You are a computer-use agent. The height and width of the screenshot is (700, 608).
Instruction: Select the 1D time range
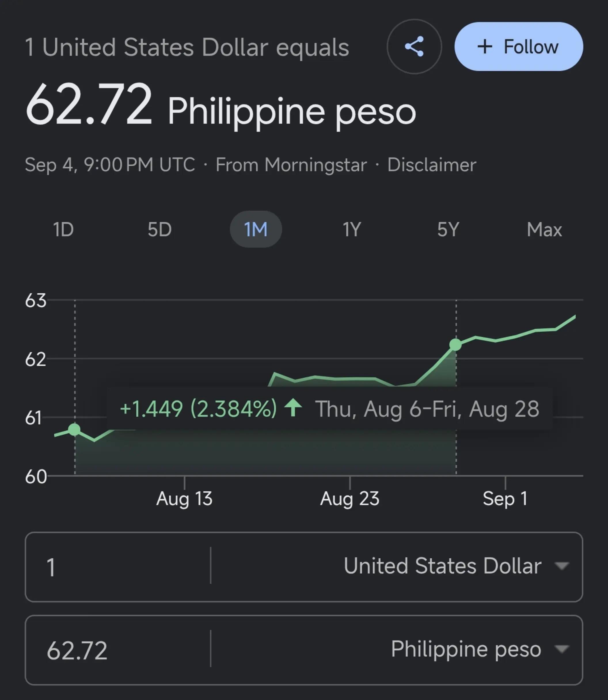[63, 229]
